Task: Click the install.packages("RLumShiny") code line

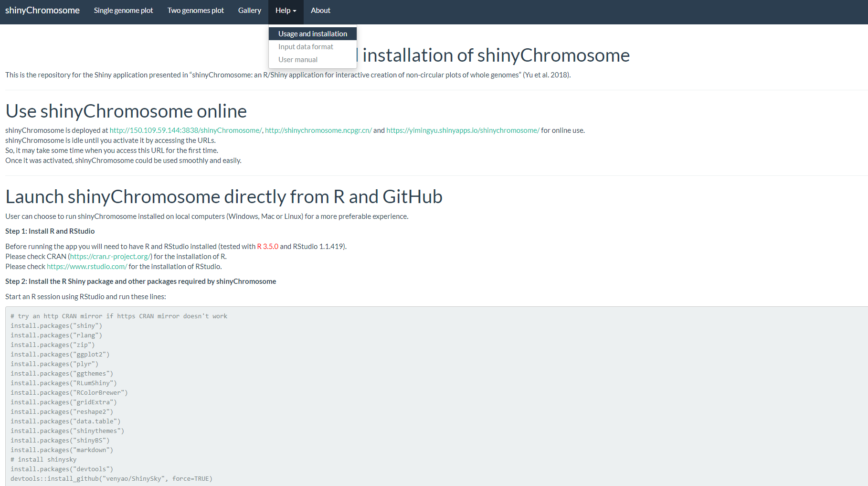Action: point(64,383)
